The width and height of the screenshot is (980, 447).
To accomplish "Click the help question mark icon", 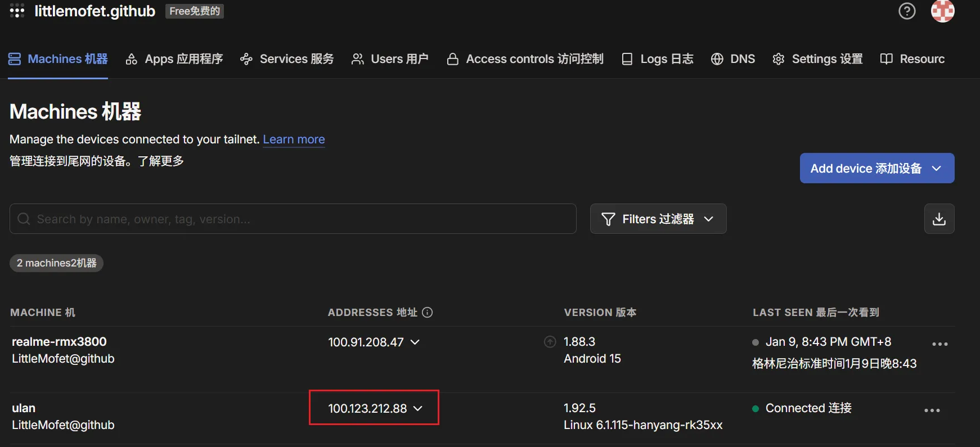I will tap(907, 11).
